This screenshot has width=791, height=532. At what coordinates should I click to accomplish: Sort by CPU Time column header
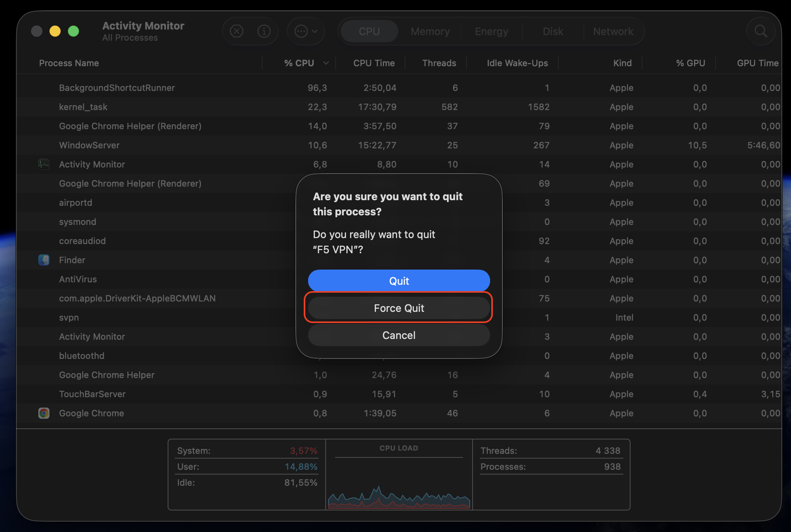pos(374,63)
